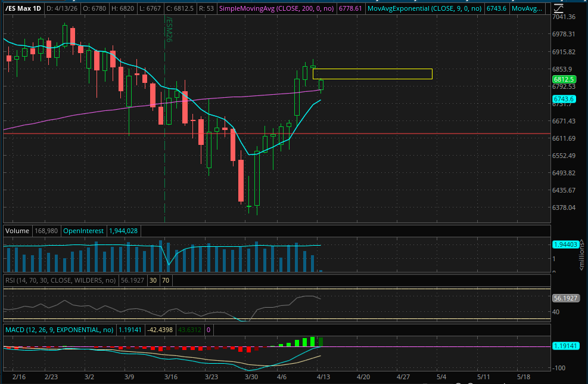Screen dimensions: 588x384
Task: Toggle the MACD zero line 0 box
Action: (208, 330)
